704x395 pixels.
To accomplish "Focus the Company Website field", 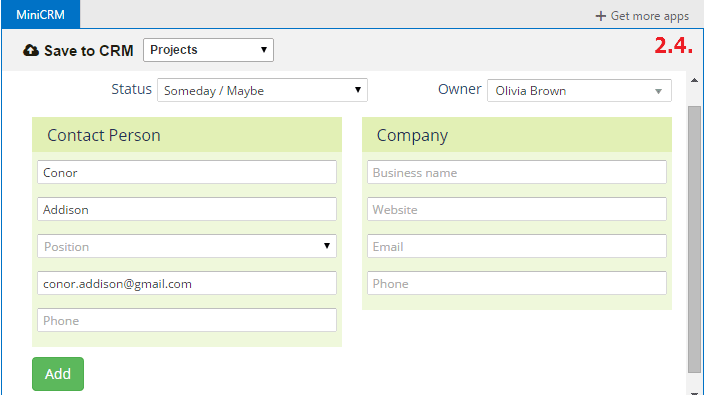I will [x=517, y=209].
